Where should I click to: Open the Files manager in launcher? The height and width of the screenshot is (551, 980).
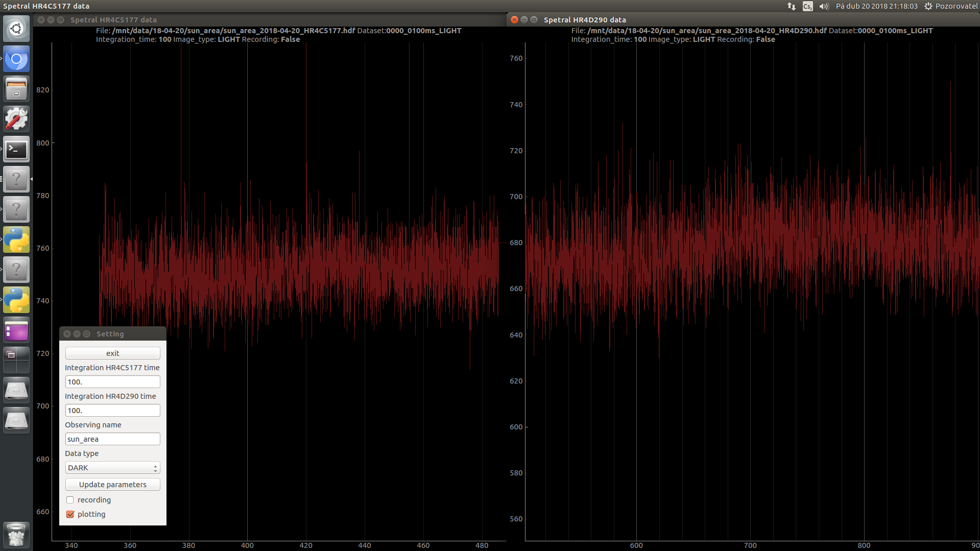point(16,89)
